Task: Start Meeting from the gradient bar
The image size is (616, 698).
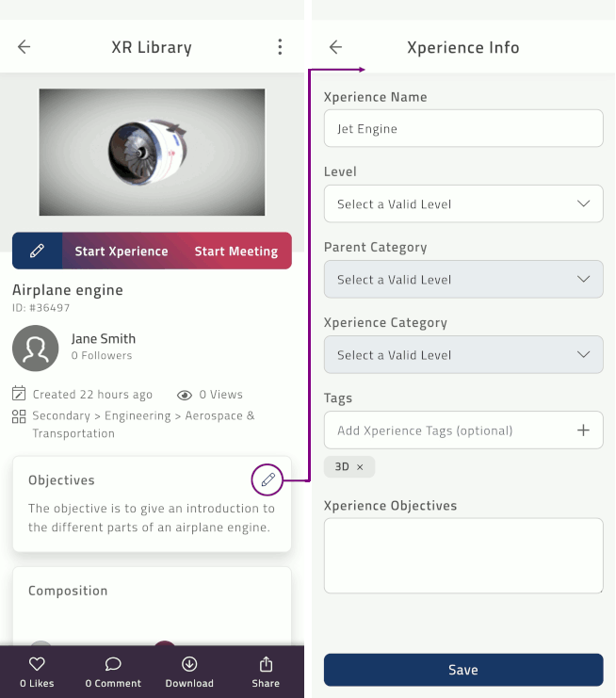Action: 235,252
